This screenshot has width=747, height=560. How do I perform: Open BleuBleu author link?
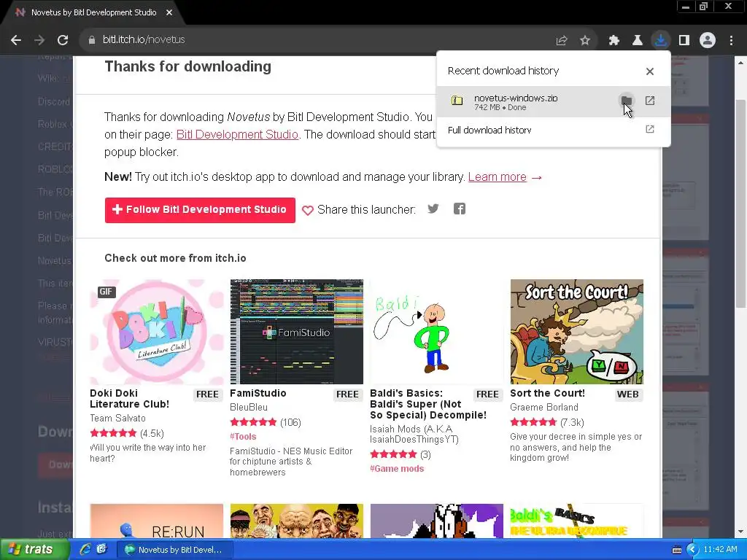(x=249, y=408)
